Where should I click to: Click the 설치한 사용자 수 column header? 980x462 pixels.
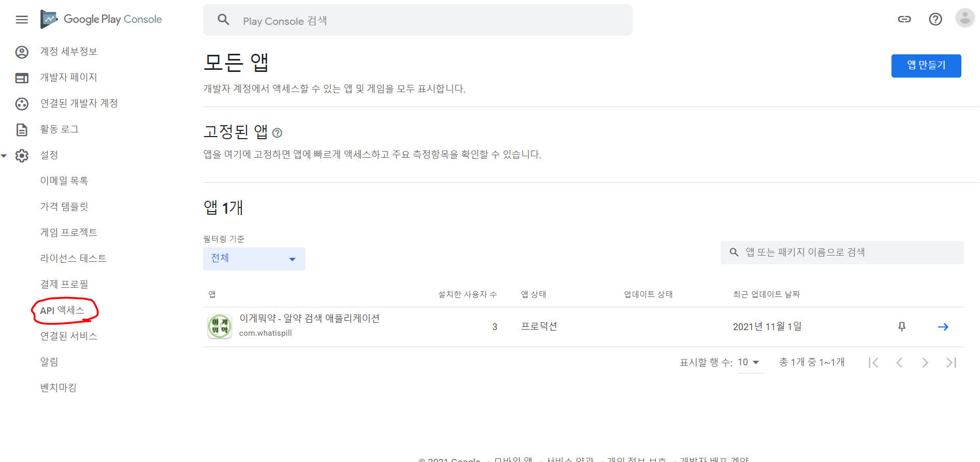coord(467,294)
